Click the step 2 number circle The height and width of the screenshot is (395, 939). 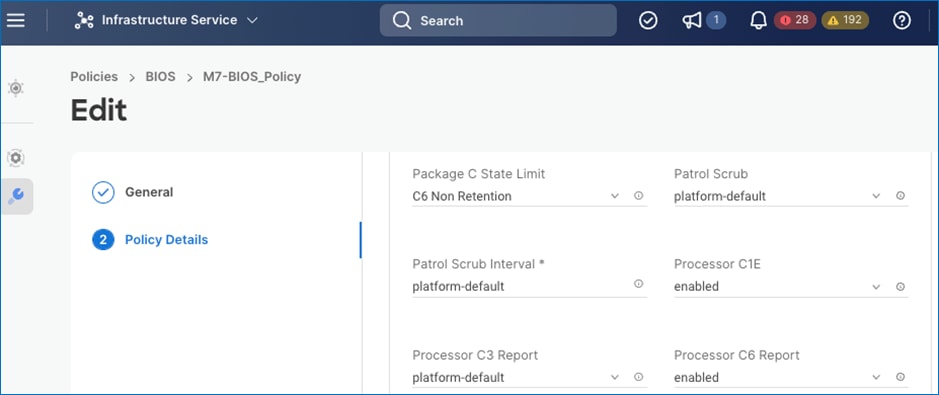pos(103,240)
